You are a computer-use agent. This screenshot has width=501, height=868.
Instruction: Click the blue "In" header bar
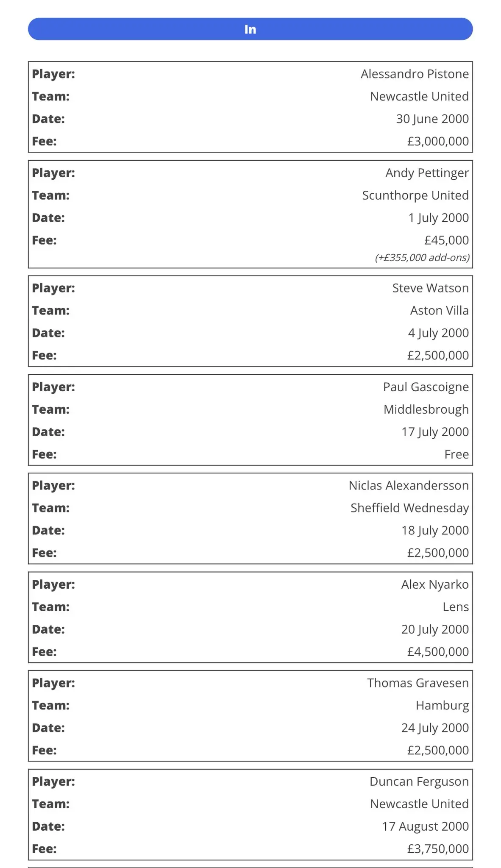pos(250,29)
